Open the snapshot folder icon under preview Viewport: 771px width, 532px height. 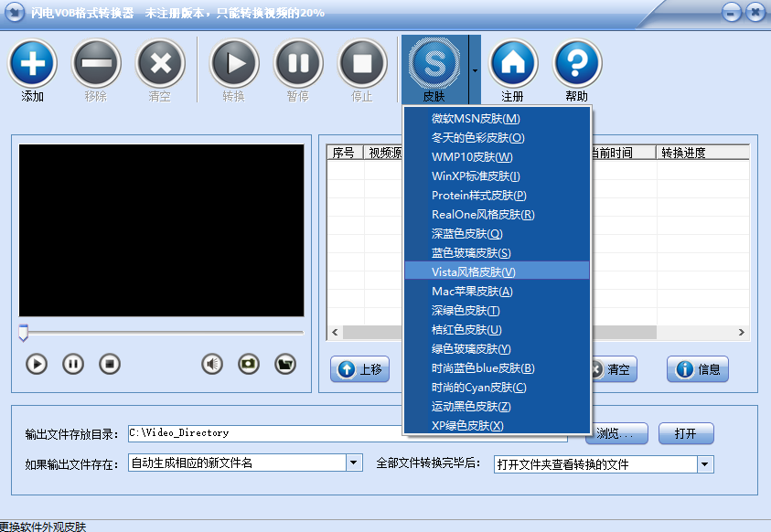pyautogui.click(x=285, y=364)
